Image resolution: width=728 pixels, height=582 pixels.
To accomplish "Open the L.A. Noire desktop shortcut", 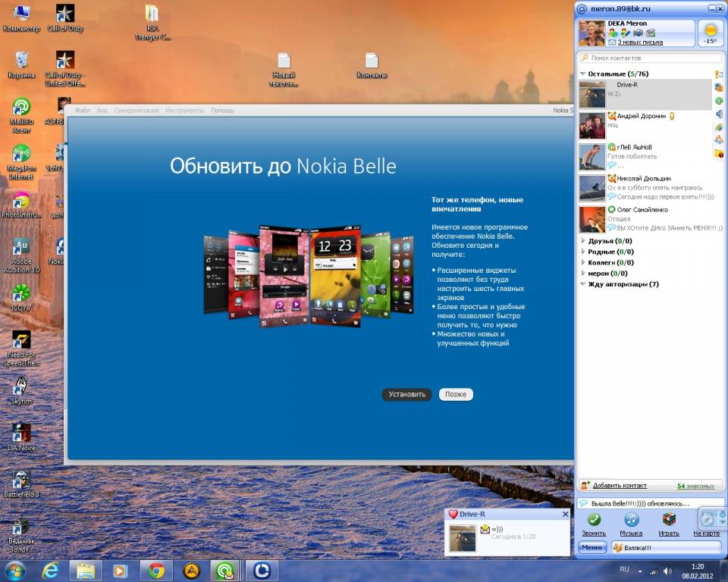I will pyautogui.click(x=21, y=438).
